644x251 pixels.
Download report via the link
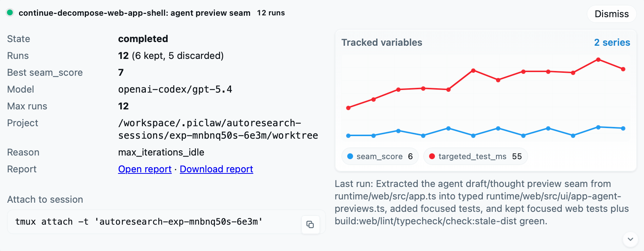216,169
